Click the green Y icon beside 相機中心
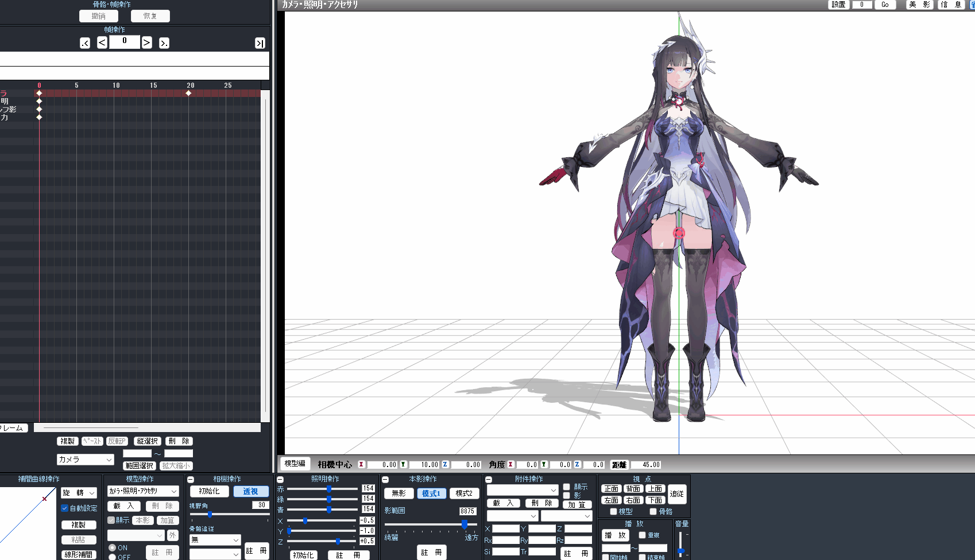The image size is (975, 560). (x=403, y=465)
